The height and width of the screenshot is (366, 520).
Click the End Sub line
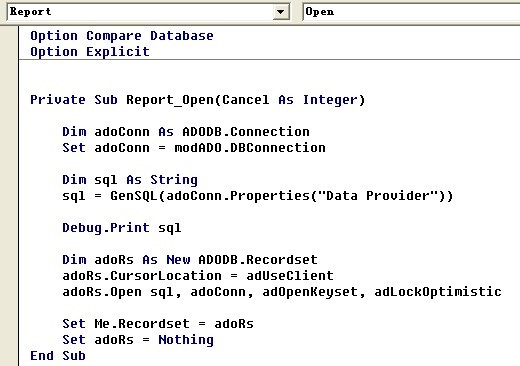(58, 356)
